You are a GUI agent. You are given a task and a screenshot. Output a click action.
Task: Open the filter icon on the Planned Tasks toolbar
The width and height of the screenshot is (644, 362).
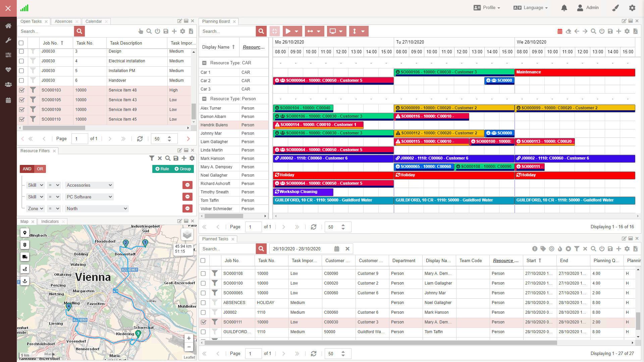577,249
